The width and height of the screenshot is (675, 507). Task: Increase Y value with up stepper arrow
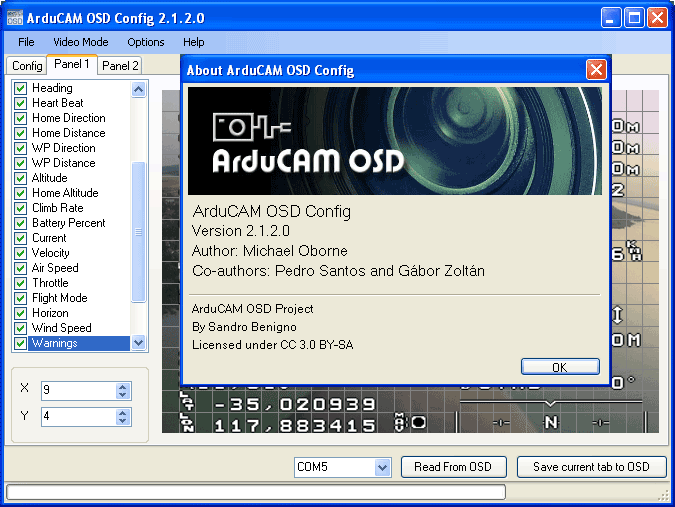pyautogui.click(x=123, y=412)
